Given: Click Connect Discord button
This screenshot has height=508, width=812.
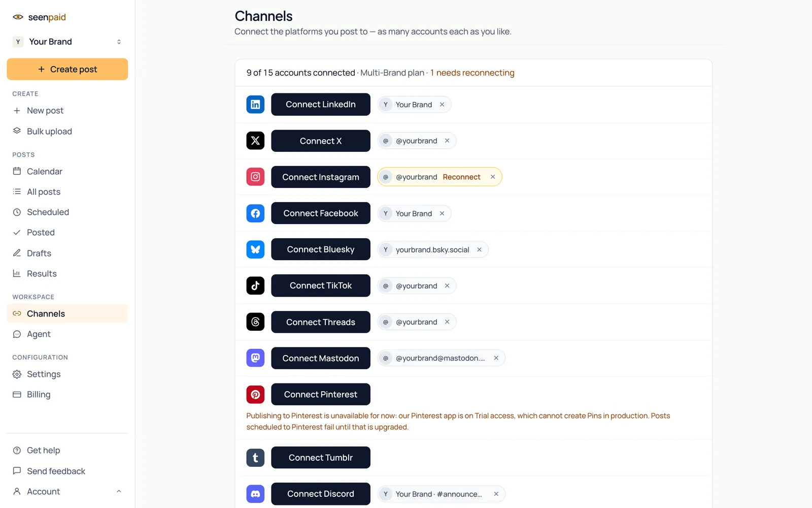Looking at the screenshot, I should point(321,494).
